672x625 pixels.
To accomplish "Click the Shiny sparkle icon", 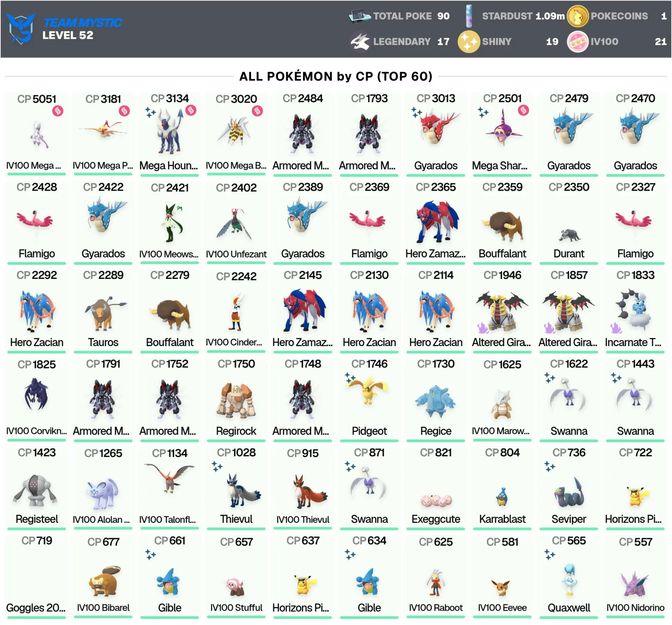I will (469, 42).
